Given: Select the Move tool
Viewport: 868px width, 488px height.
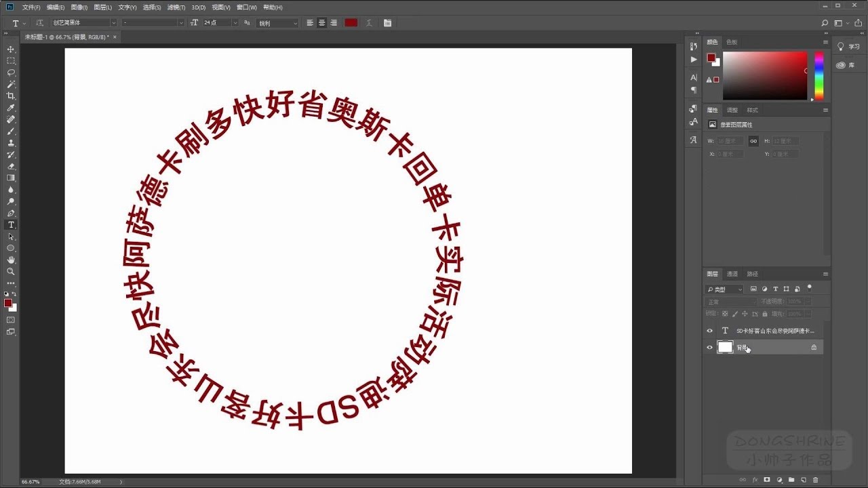Looking at the screenshot, I should 11,49.
